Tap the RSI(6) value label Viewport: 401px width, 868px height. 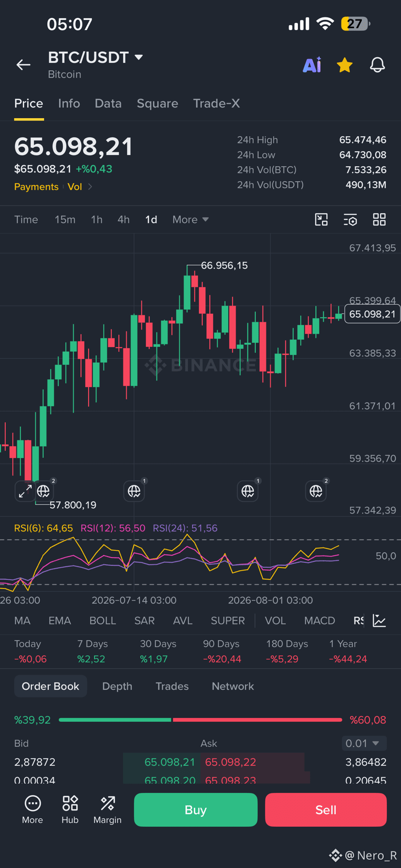coord(44,528)
